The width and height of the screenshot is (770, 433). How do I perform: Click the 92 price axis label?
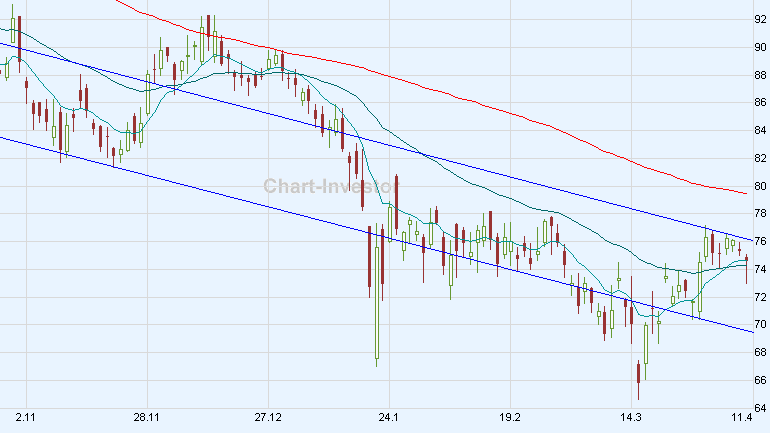click(x=760, y=19)
